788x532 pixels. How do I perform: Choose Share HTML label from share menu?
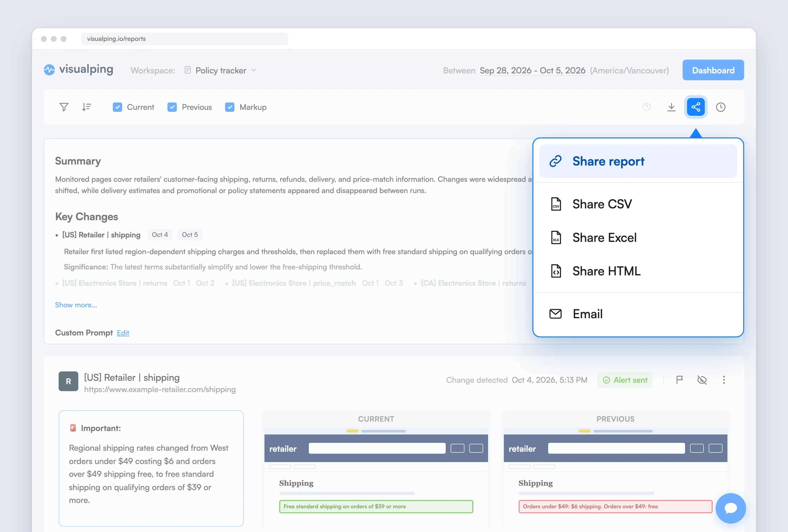pos(607,271)
